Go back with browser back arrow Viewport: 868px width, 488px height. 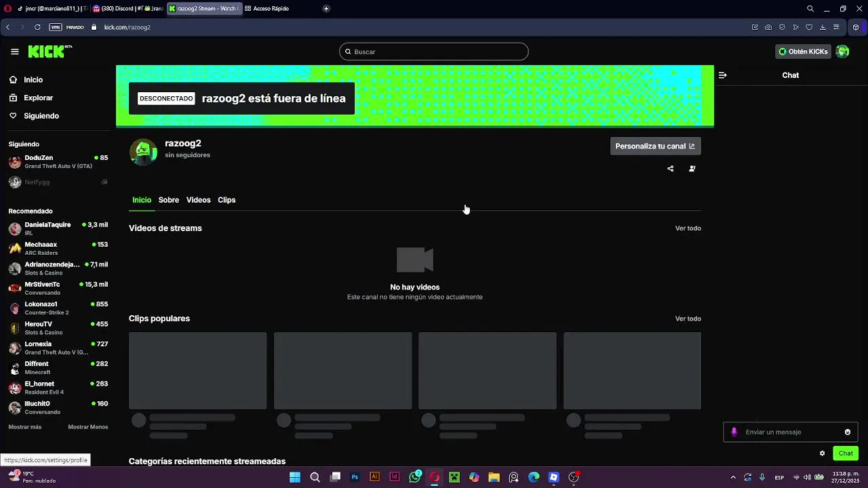click(x=7, y=27)
